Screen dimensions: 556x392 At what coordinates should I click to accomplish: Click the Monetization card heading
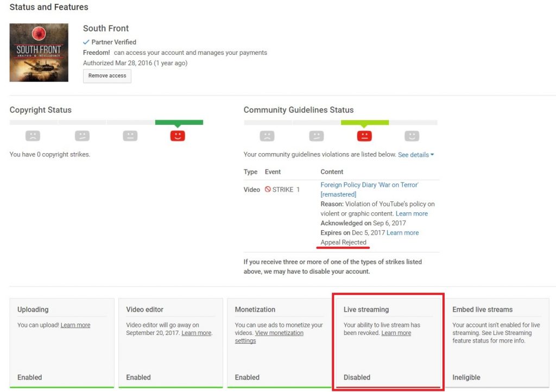coord(255,309)
